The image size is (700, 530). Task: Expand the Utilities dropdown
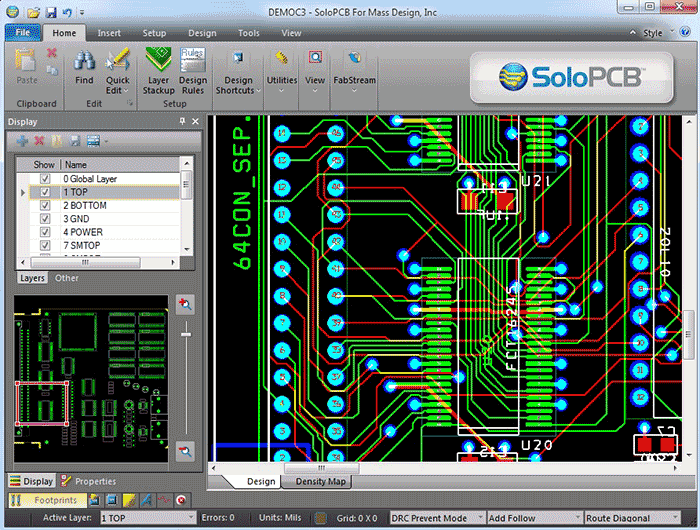pos(282,71)
